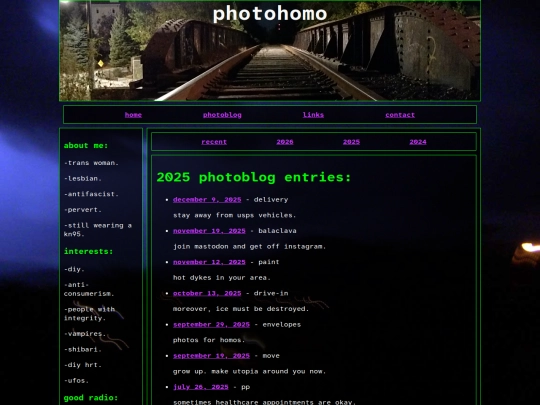This screenshot has width=540, height=405.
Task: Click the 'interests:' sidebar heading
Action: (x=88, y=251)
